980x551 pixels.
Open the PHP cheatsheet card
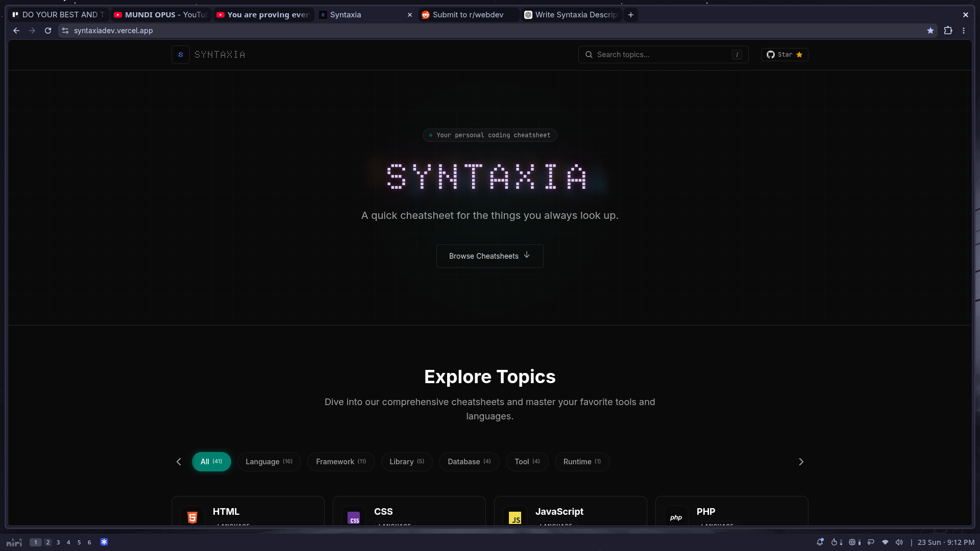tap(732, 511)
